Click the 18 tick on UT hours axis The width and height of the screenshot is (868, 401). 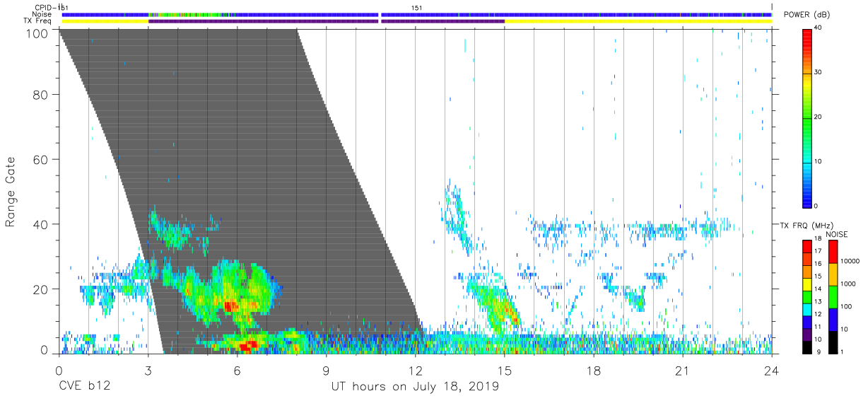coord(594,369)
